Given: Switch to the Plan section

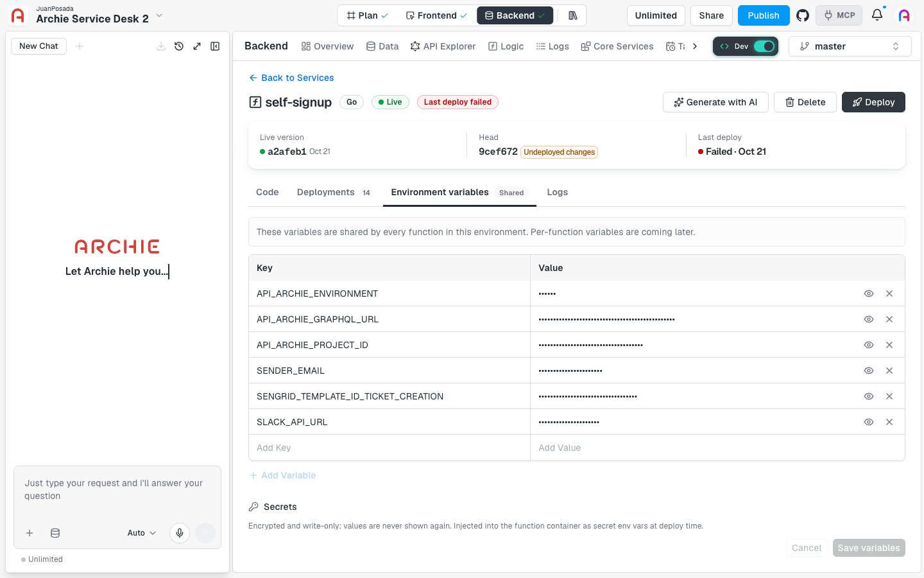Looking at the screenshot, I should pos(367,15).
